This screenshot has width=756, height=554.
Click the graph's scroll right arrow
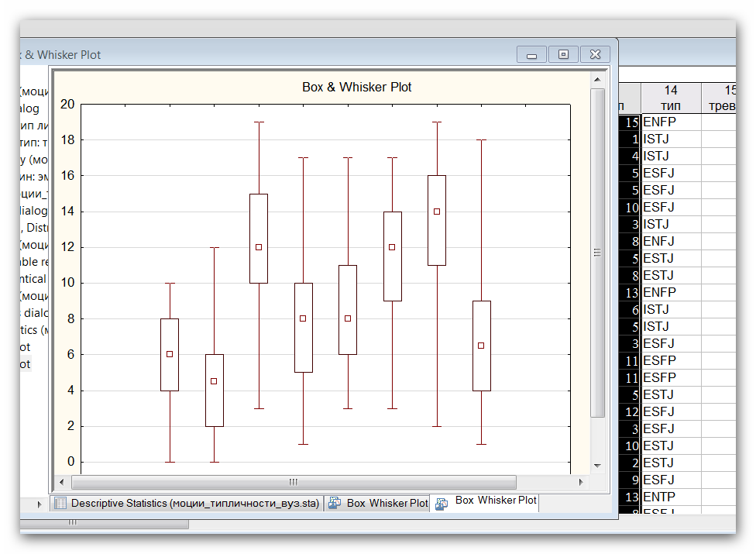click(x=581, y=482)
